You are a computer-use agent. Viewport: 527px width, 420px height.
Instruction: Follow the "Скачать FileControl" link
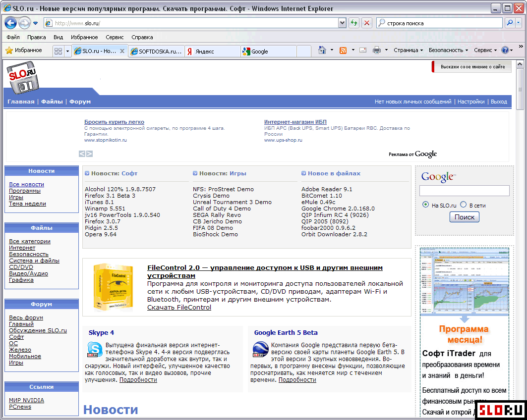coord(179,307)
